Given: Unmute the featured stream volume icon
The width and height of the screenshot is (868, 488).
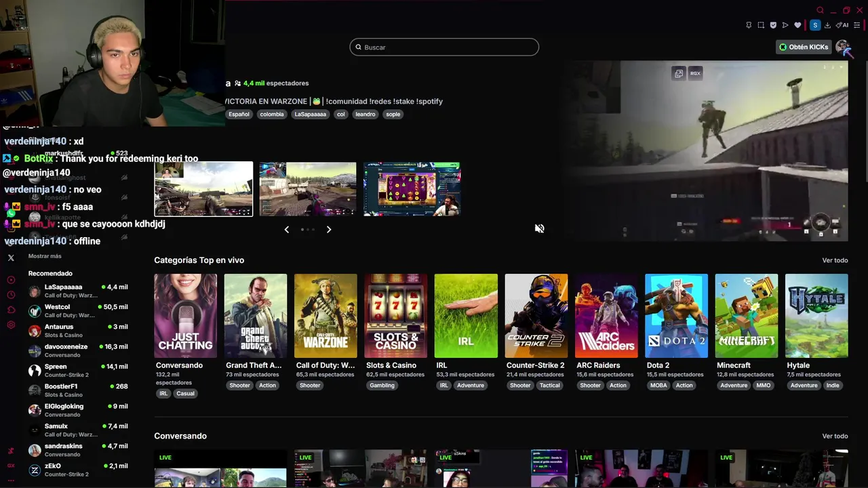Looking at the screenshot, I should pos(539,228).
